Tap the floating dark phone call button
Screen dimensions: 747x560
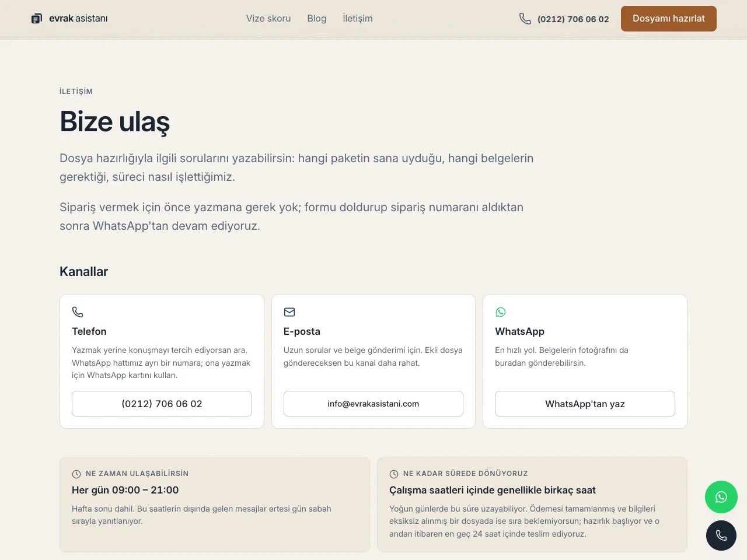(x=721, y=535)
